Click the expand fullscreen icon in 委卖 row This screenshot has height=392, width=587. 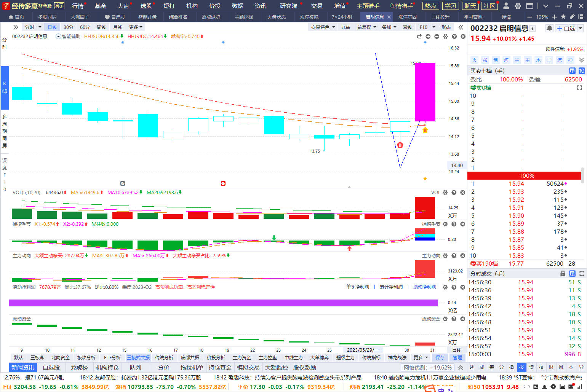click(579, 88)
